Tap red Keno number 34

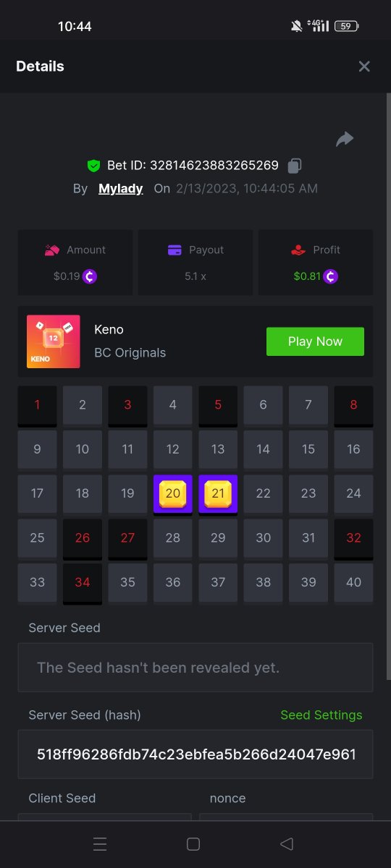coord(83,583)
